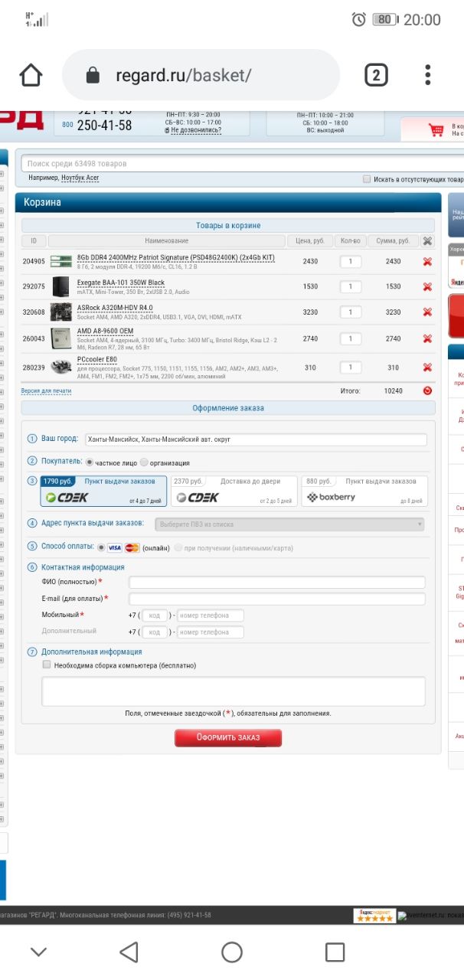
Task: Click the Итого total value 10240
Action: click(393, 390)
